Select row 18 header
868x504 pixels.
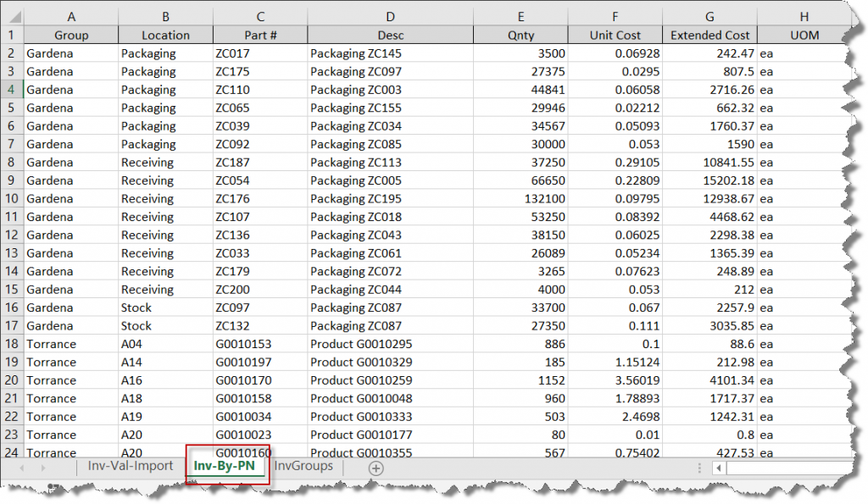(x=12, y=344)
